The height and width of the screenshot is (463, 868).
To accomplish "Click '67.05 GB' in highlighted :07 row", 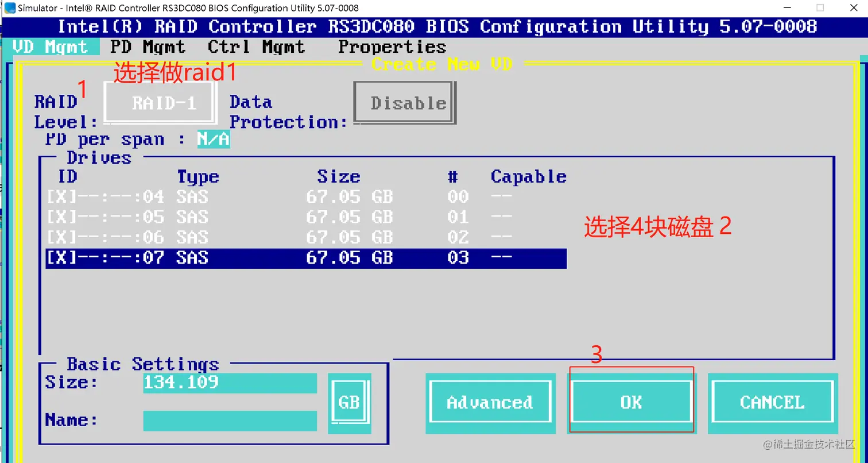I will coord(350,257).
